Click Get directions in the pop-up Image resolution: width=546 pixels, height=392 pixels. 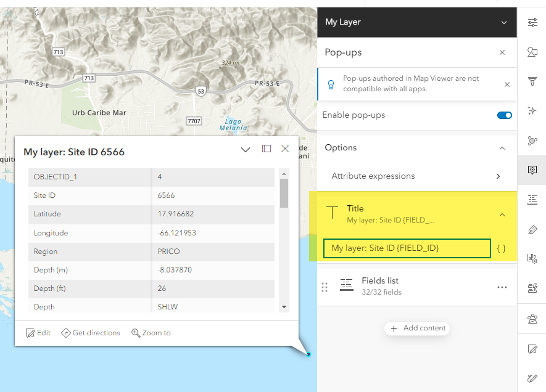(91, 333)
